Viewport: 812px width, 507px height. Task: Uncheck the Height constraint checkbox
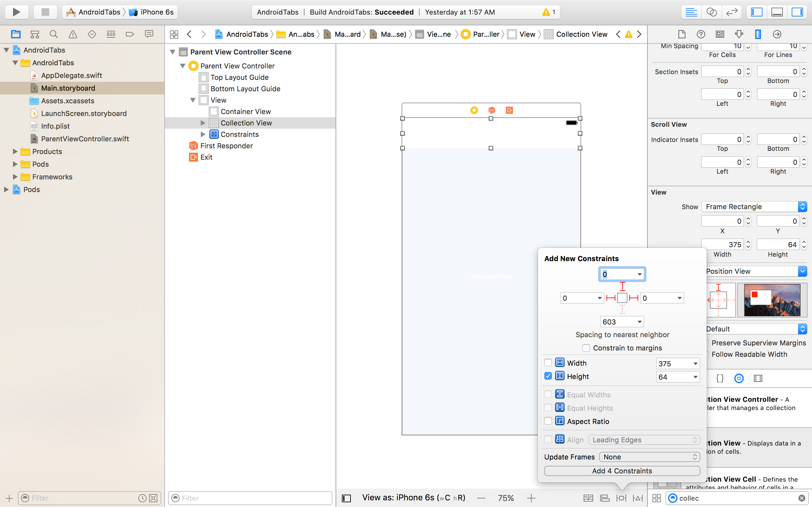(548, 376)
